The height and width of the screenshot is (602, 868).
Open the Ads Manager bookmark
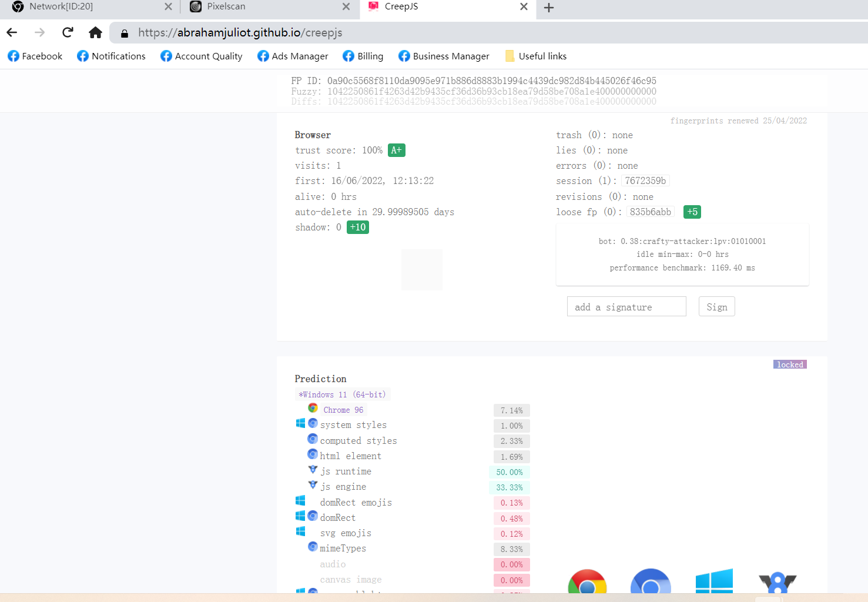point(293,56)
